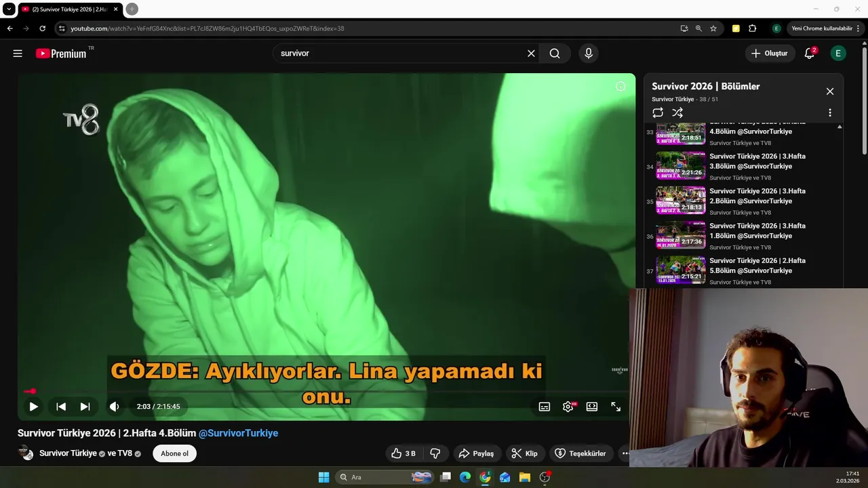Click the Teşekkürler thanks button
This screenshot has width=868, height=488.
click(x=580, y=453)
